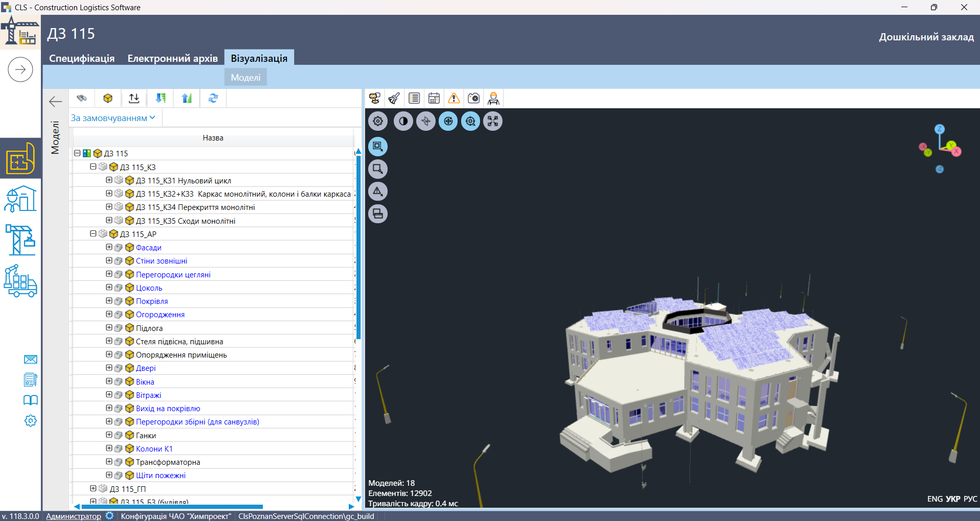The image size is (980, 521).
Task: Open the binoculars search tool in model toolbar
Action: coord(82,98)
